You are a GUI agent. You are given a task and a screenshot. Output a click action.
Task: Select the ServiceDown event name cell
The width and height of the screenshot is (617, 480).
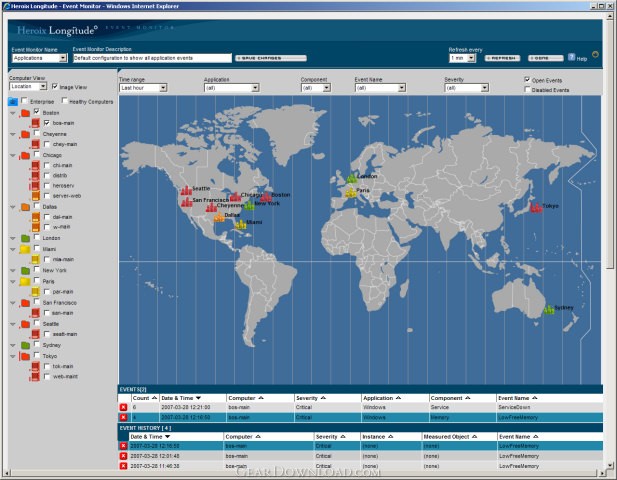pyautogui.click(x=514, y=407)
